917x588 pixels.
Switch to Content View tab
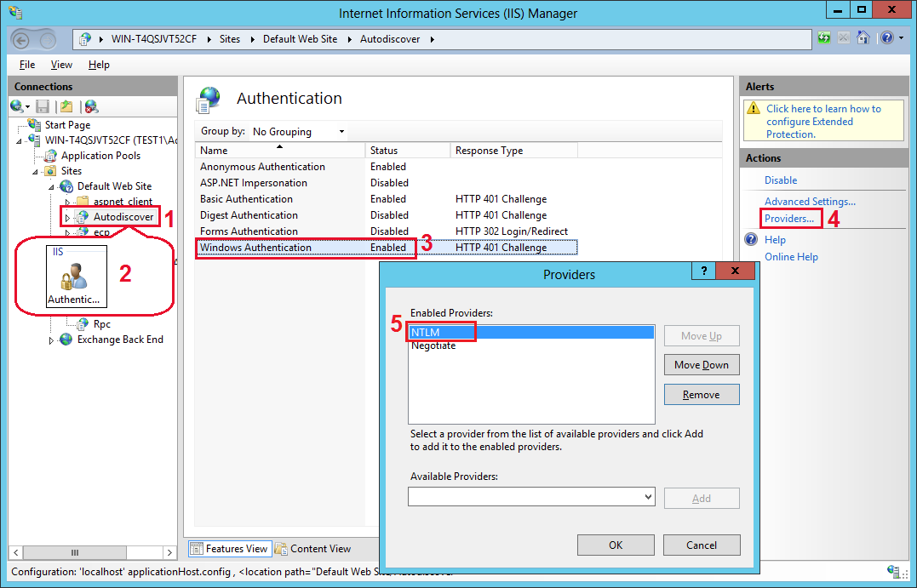click(x=313, y=548)
